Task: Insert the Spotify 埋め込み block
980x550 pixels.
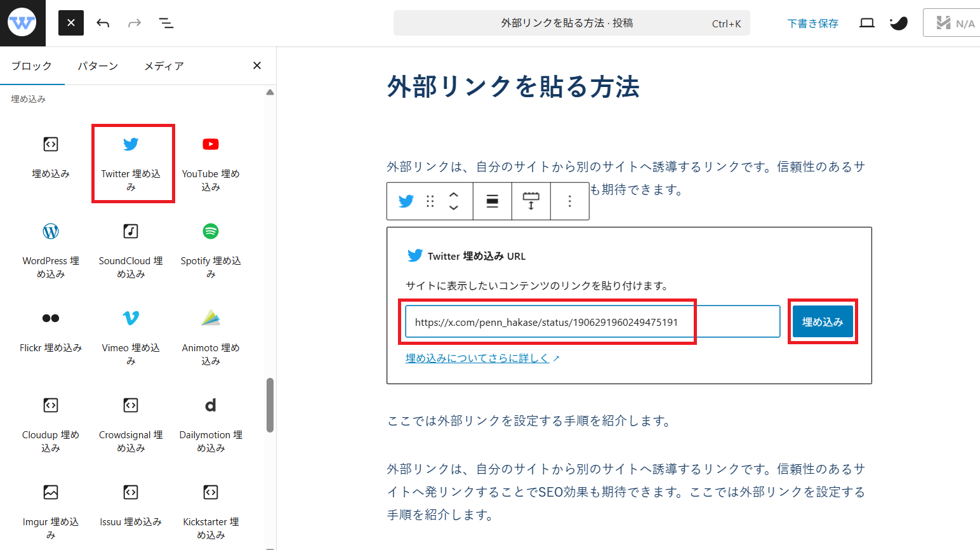Action: pos(211,251)
